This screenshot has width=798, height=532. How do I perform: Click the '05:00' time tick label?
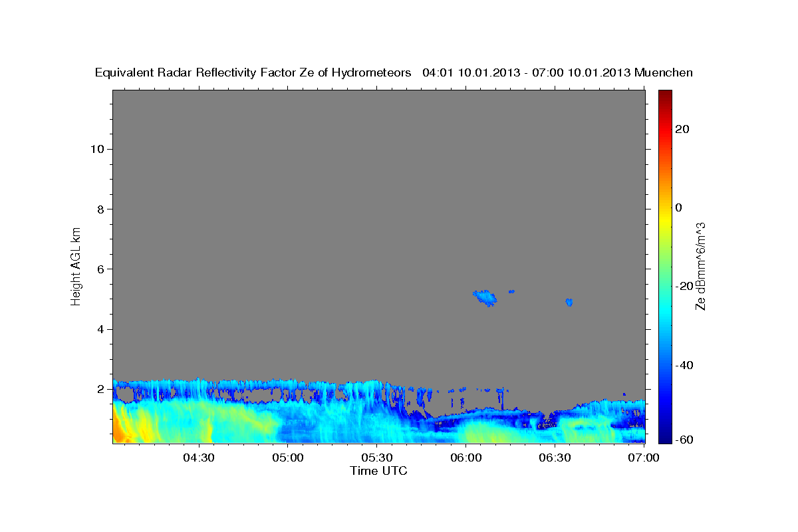tap(288, 458)
